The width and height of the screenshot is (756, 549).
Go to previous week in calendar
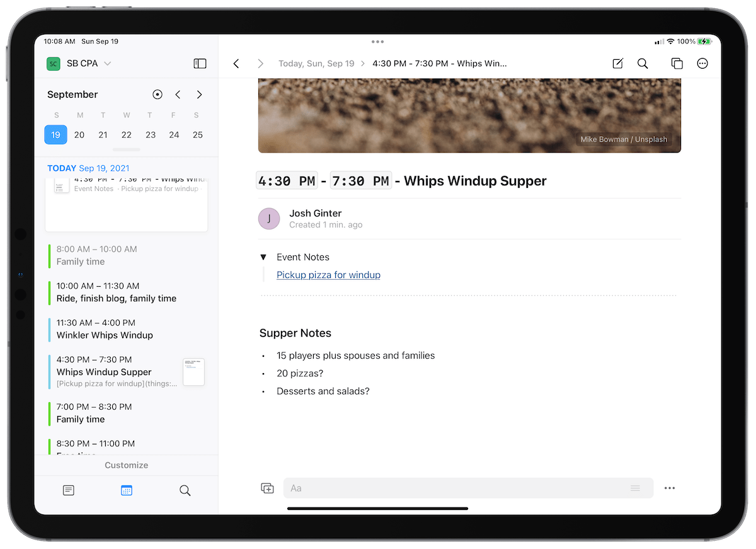tap(178, 95)
